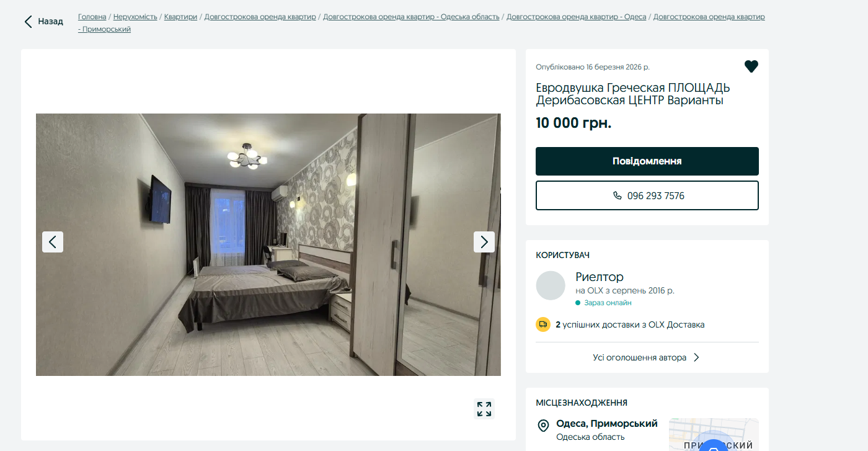Click the yellow OLX delivery truck icon
Viewport: 868px width, 451px height.
(x=543, y=324)
